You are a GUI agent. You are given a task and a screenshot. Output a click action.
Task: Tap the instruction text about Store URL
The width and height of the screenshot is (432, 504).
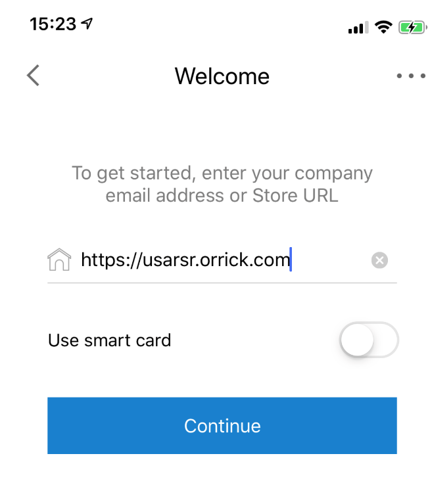[x=222, y=184]
